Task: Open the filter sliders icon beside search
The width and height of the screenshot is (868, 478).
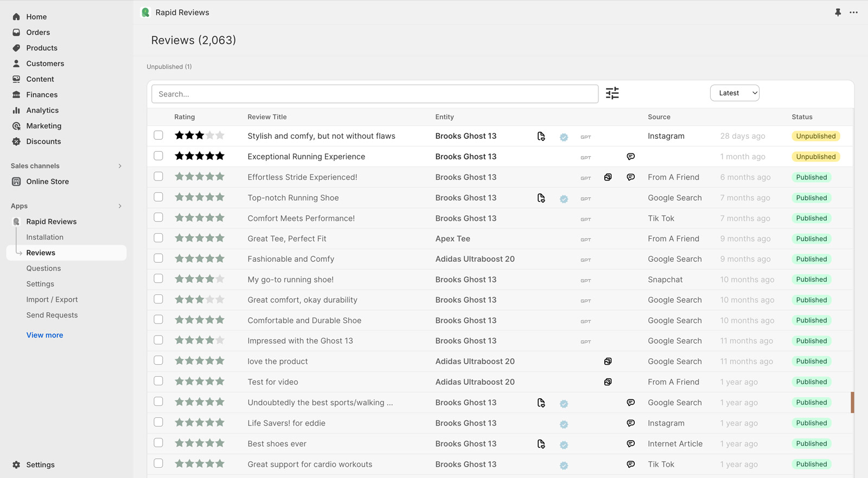Action: point(612,93)
